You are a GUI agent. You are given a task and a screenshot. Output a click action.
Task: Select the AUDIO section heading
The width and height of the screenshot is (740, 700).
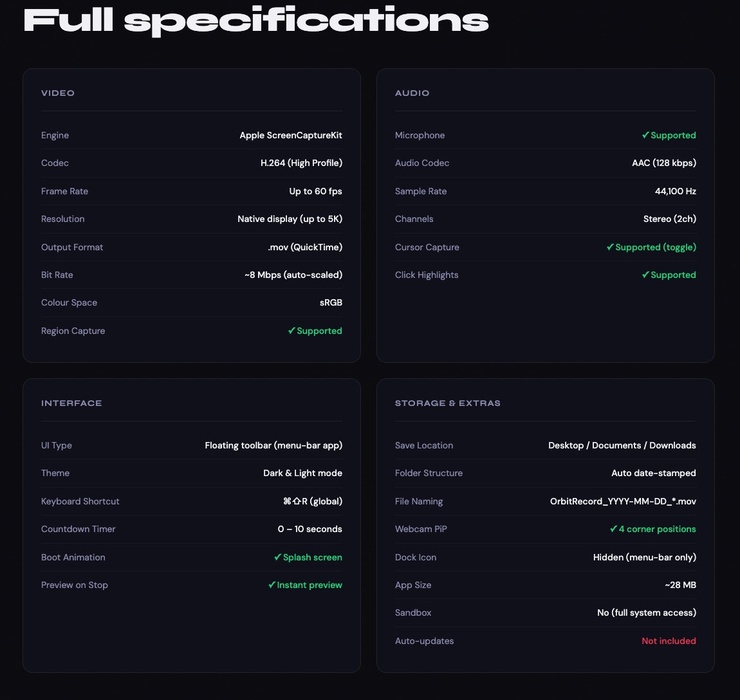coord(412,93)
